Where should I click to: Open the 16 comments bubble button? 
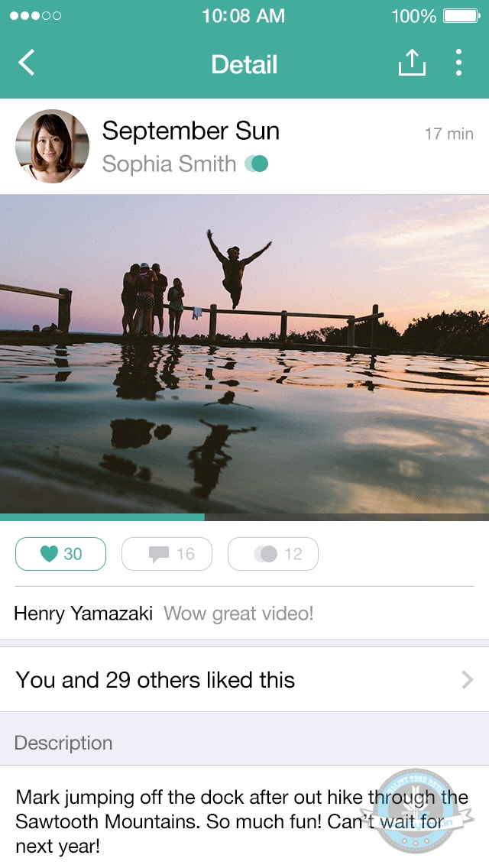point(167,554)
